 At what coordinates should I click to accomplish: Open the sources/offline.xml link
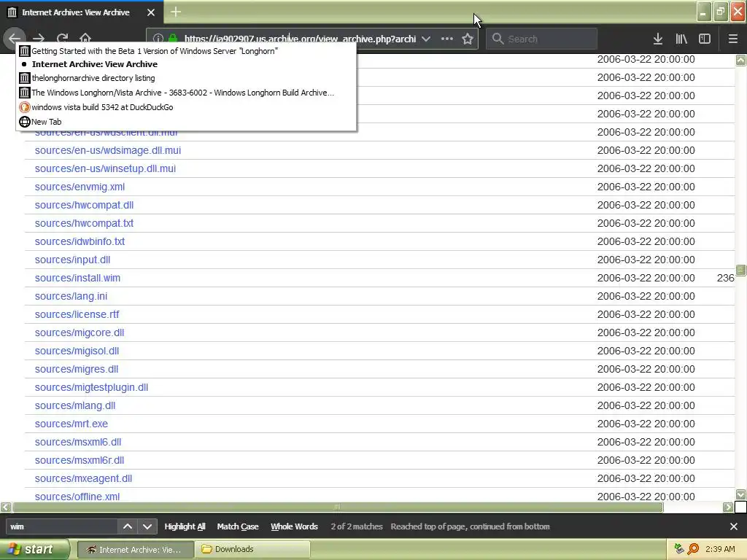coord(77,497)
